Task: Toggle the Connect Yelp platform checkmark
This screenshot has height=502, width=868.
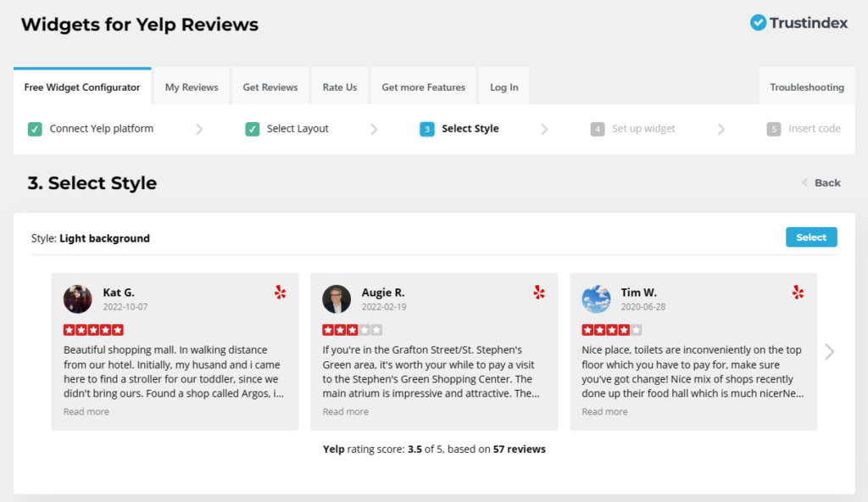Action: point(34,128)
